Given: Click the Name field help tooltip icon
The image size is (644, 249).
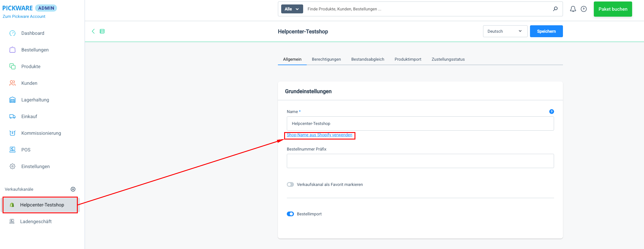Looking at the screenshot, I should [x=551, y=112].
